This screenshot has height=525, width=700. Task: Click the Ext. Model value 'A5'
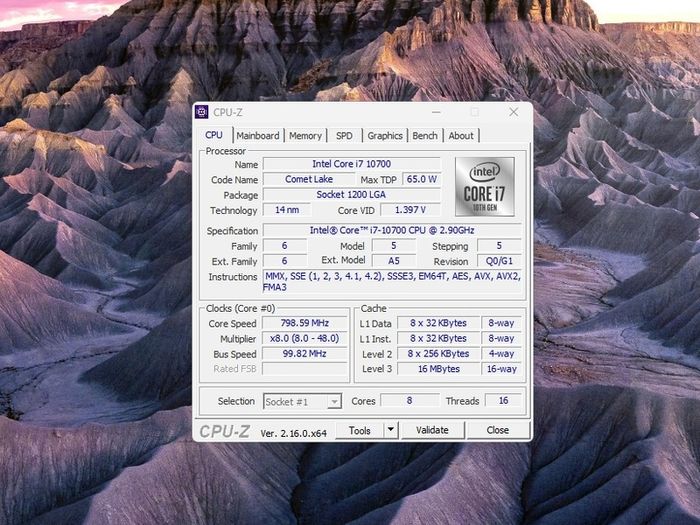[x=393, y=261]
